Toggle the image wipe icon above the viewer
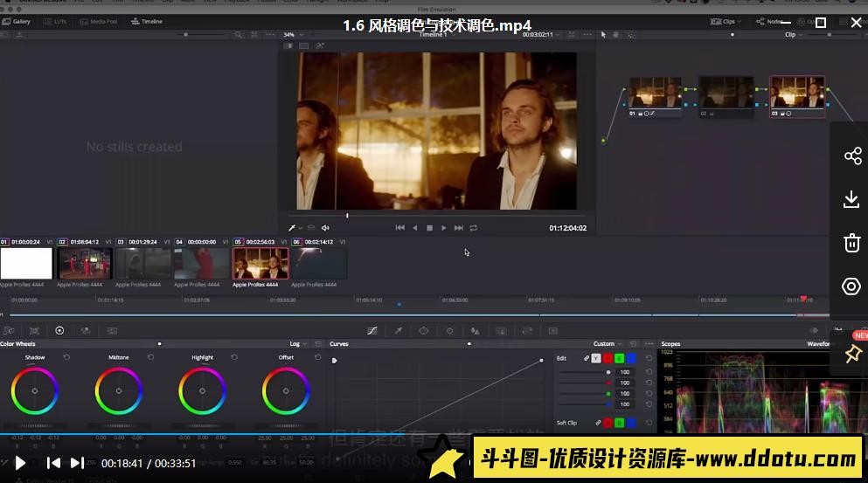Screen dimensions: 868x483 [x=288, y=46]
